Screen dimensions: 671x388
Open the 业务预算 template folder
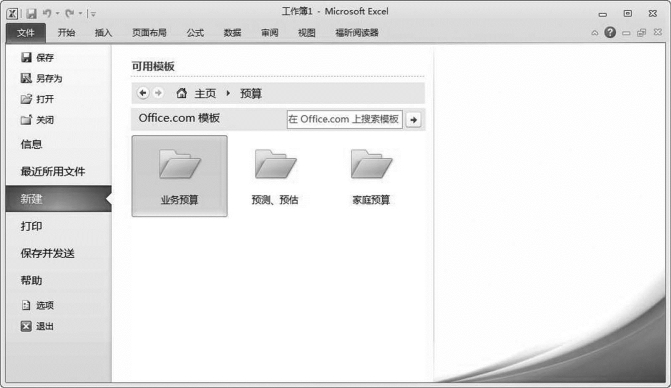pos(179,176)
